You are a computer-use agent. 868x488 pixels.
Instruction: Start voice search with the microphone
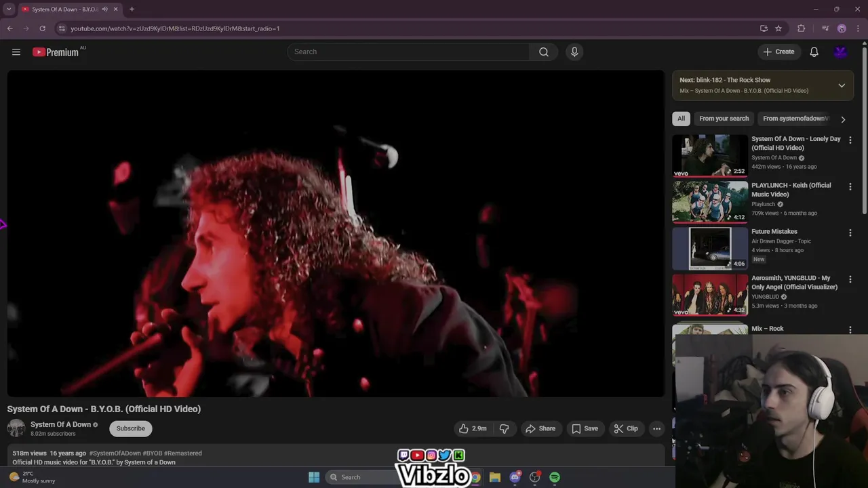pos(574,52)
